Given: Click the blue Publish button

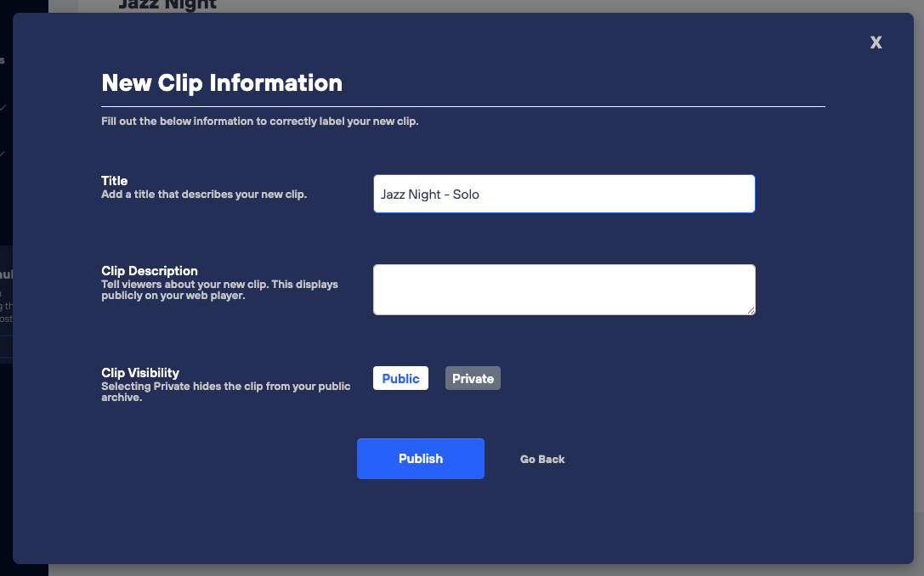Looking at the screenshot, I should tap(420, 458).
